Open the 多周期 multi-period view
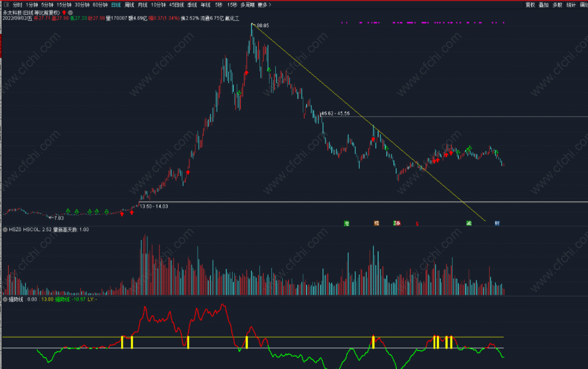This screenshot has width=588, height=369. pos(247,5)
